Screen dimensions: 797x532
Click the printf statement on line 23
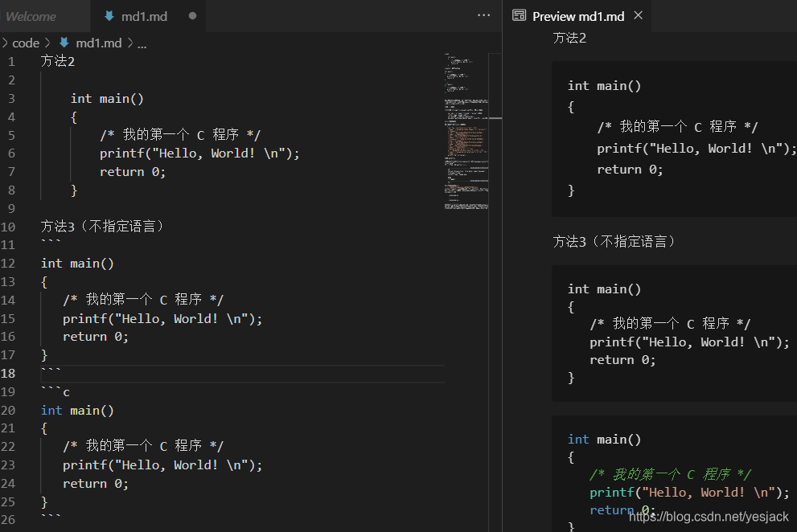[x=162, y=465]
